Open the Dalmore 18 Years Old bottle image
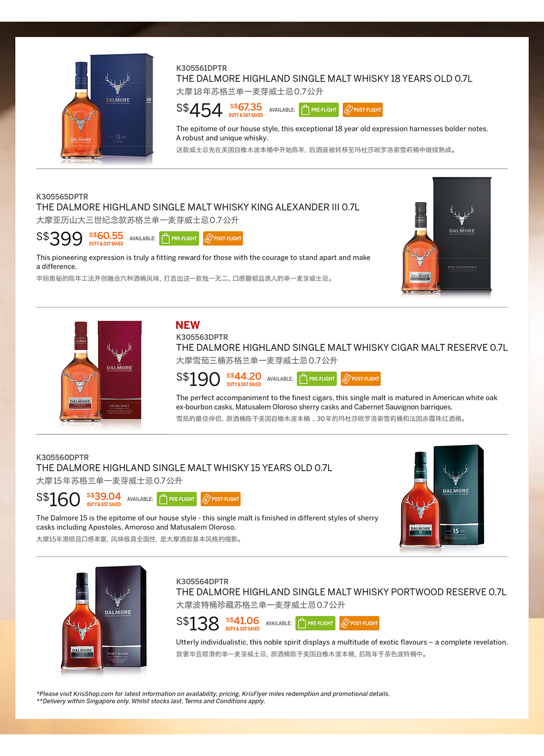The image size is (544, 756). coord(107,108)
